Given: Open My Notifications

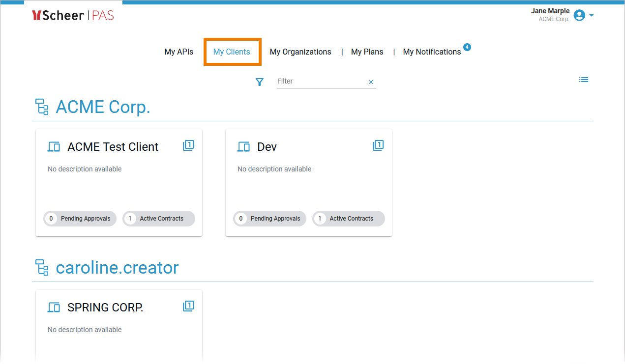Looking at the screenshot, I should (432, 52).
